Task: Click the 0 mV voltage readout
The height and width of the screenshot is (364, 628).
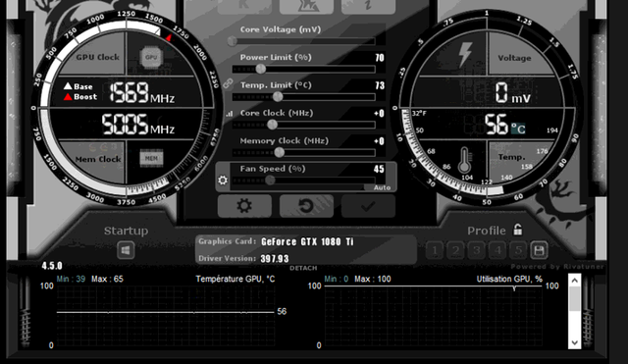Action: [x=512, y=93]
